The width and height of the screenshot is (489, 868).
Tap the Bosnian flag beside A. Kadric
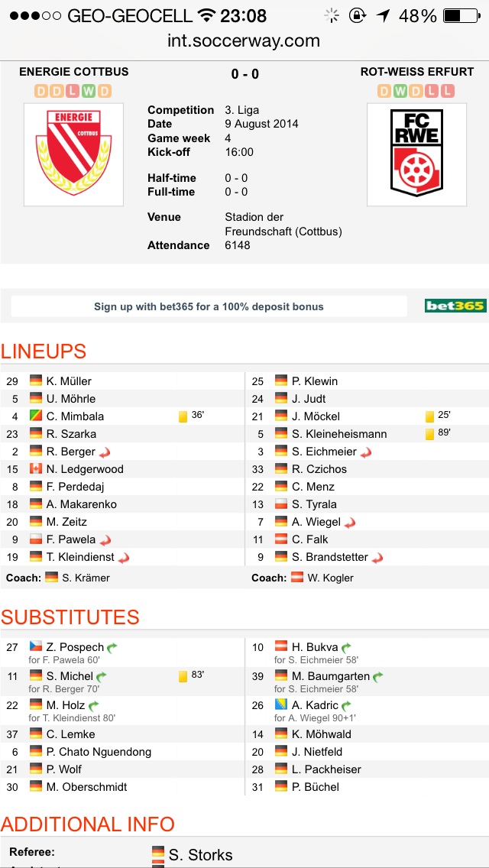[281, 705]
